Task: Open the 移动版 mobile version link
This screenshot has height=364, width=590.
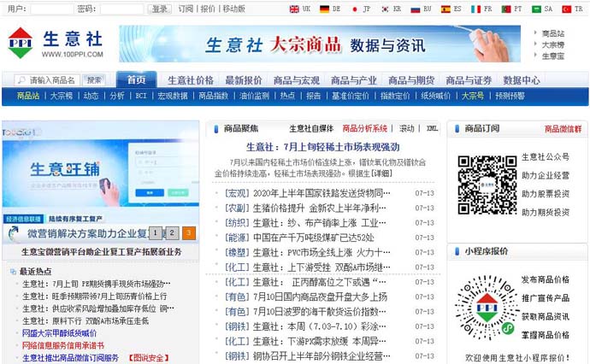Action: (233, 9)
